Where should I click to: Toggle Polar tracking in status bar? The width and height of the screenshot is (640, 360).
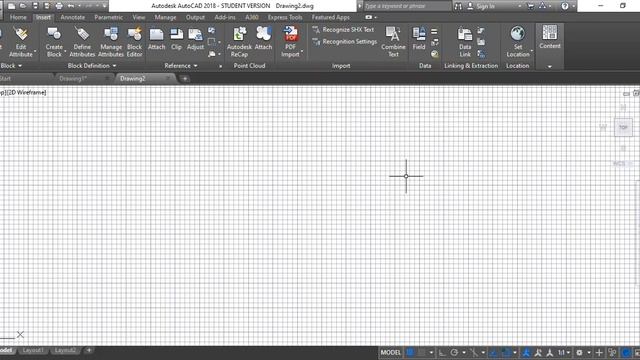coord(454,353)
